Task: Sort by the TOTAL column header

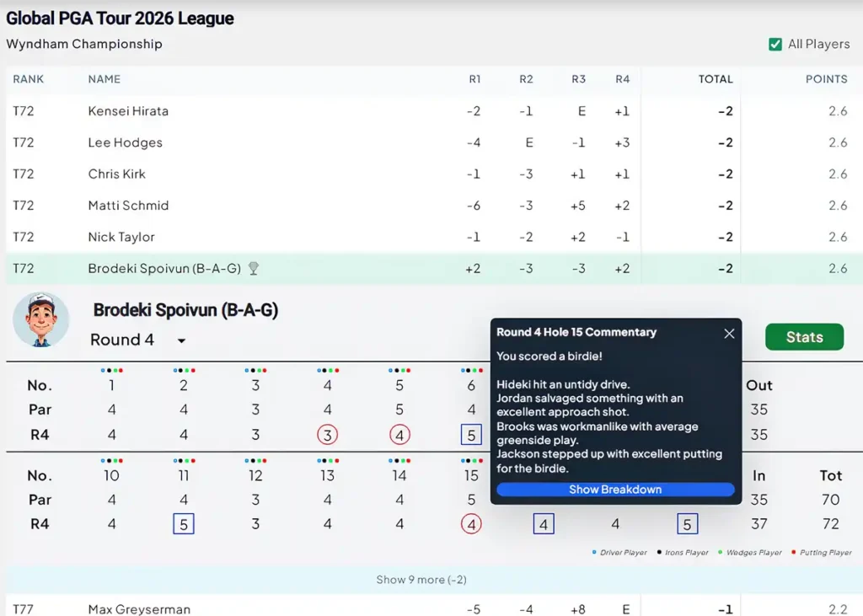Action: point(716,79)
